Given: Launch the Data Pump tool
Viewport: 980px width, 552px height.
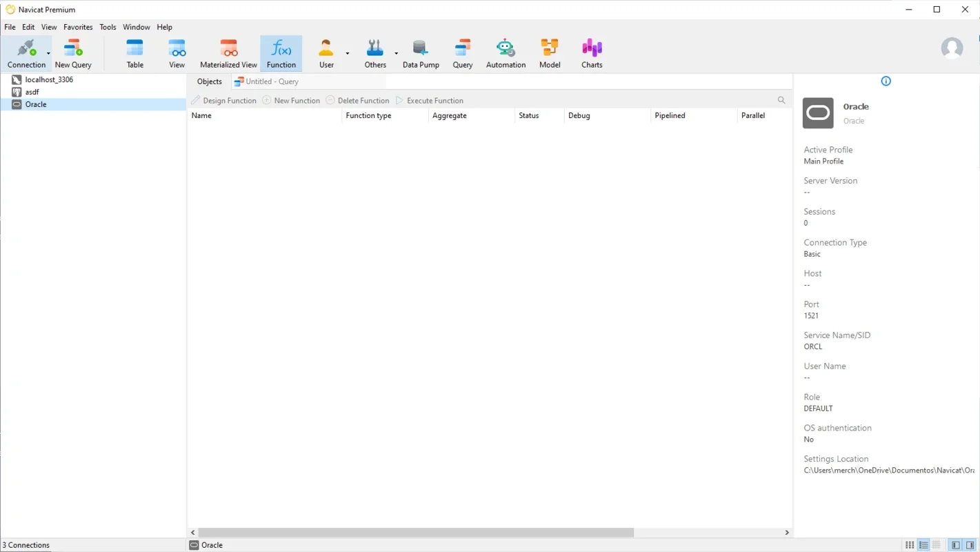Looking at the screenshot, I should (x=421, y=54).
